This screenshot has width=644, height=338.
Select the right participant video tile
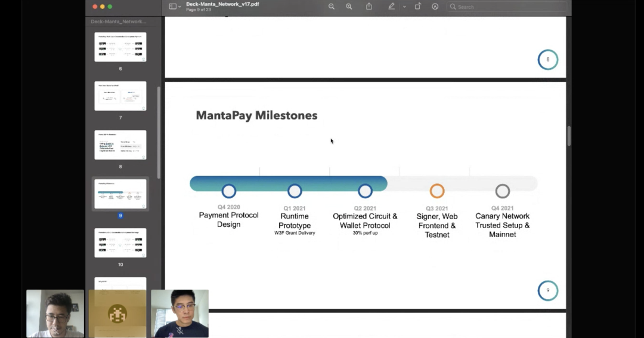click(x=180, y=314)
